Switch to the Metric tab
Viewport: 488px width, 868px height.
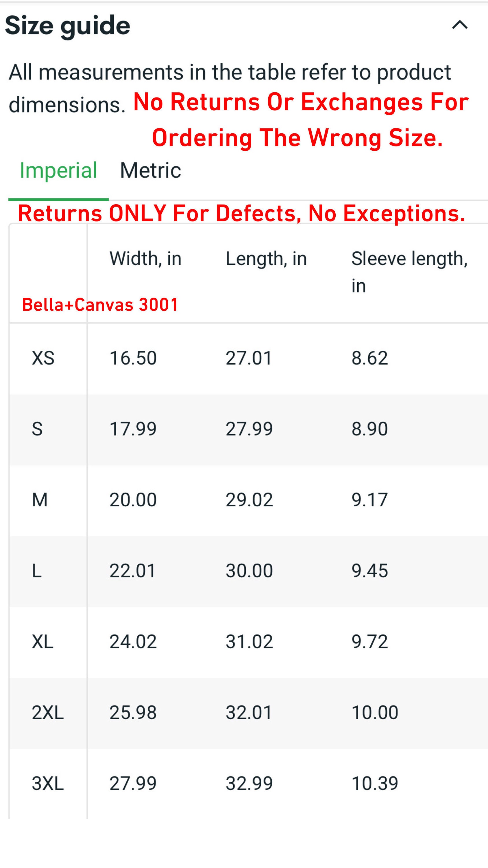click(x=151, y=170)
